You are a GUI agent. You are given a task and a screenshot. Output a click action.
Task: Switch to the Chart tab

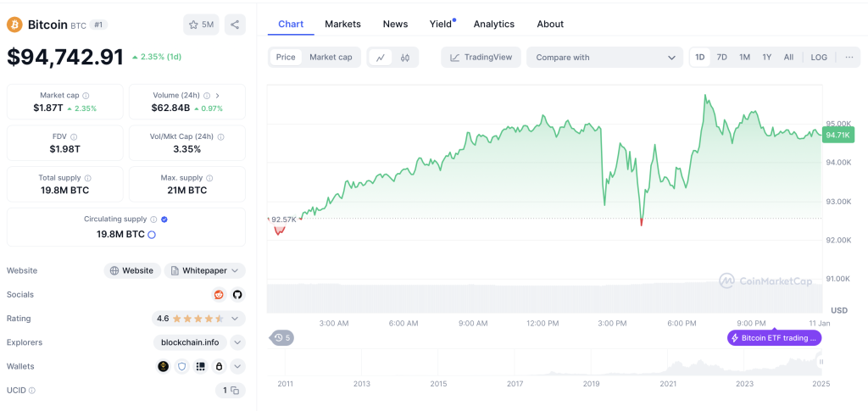tap(291, 24)
